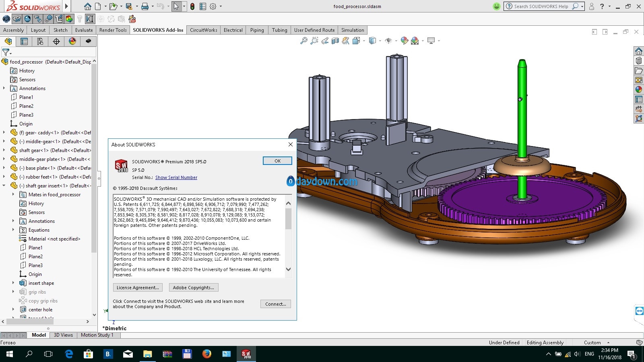Open the Simulation ribbon tab
The image size is (644, 362).
pyautogui.click(x=353, y=30)
